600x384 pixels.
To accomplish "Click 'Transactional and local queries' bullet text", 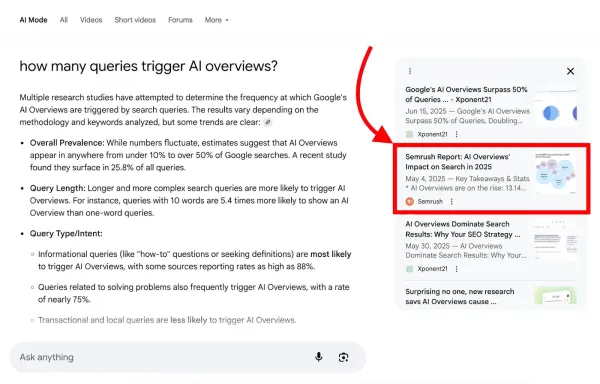I will (167, 320).
